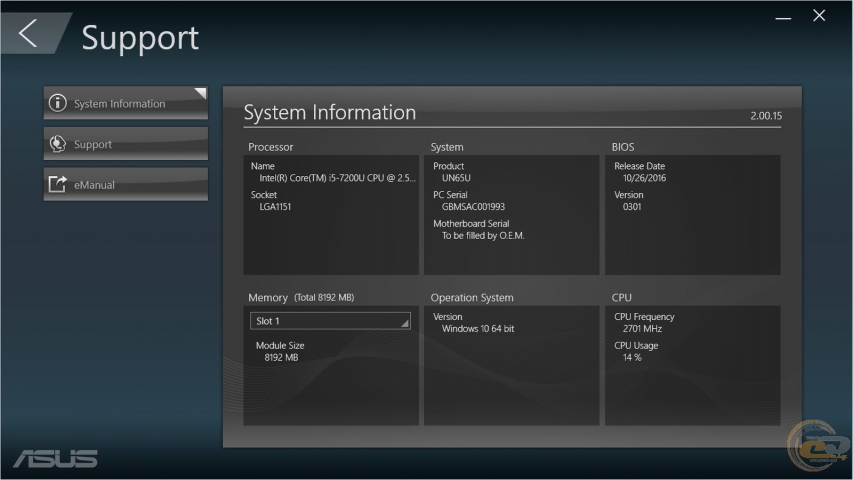Close the ASUS Support window
853x480 pixels.
[819, 16]
